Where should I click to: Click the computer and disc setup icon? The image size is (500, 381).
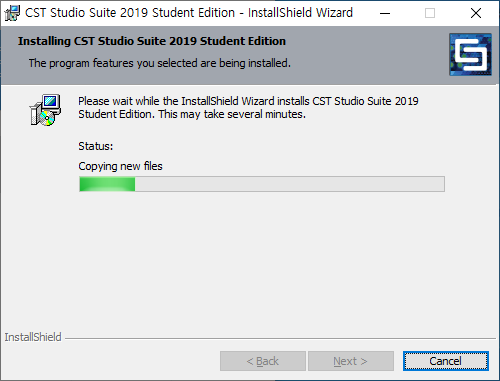[x=45, y=110]
